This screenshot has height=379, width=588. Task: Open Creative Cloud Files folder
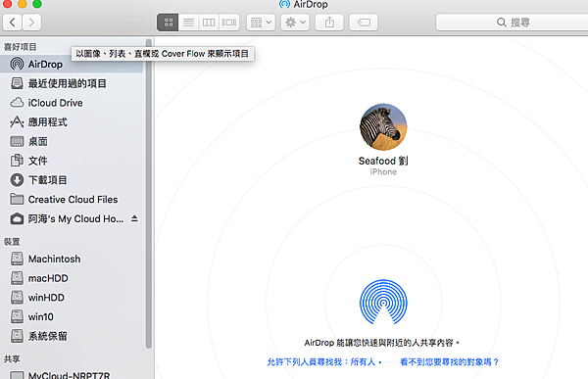pyautogui.click(x=72, y=199)
